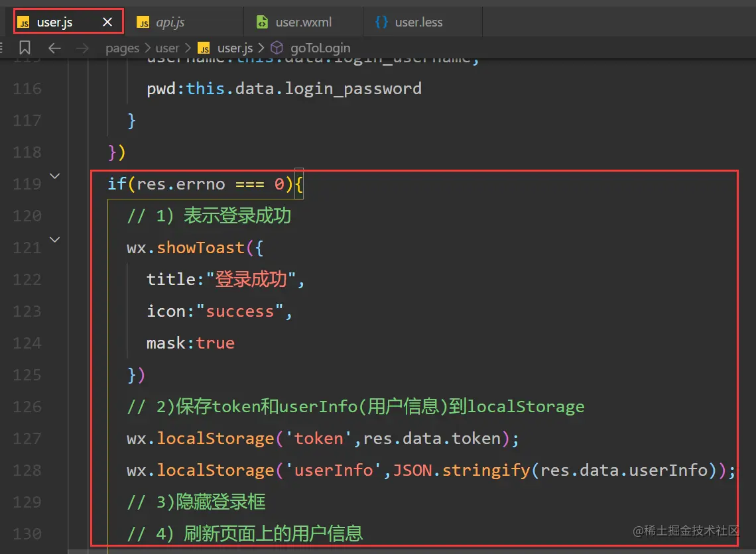Close the user.js tab
Screen dimensions: 756x554
point(107,22)
